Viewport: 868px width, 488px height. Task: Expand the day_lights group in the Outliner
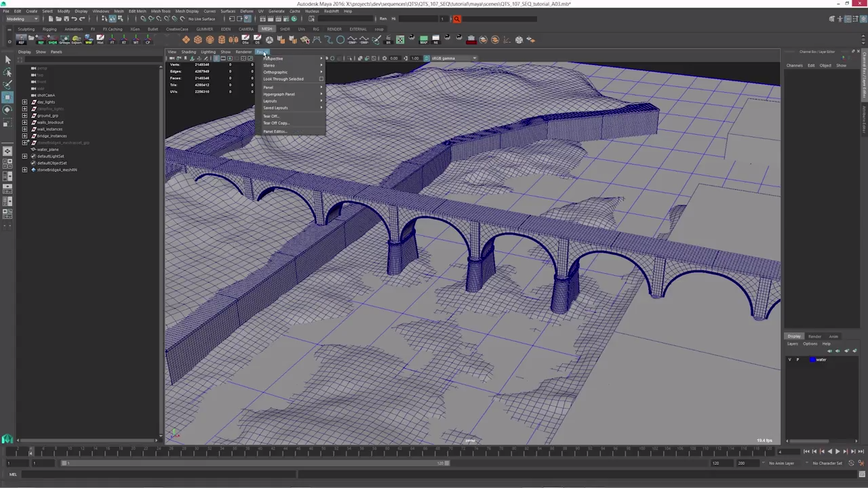24,102
